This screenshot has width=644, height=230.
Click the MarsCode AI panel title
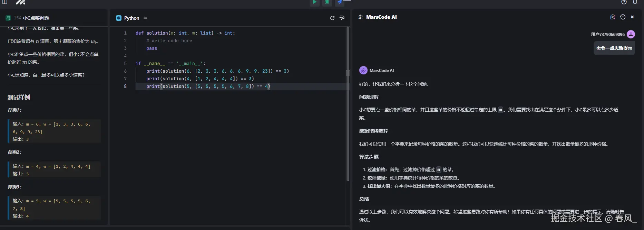tap(381, 17)
